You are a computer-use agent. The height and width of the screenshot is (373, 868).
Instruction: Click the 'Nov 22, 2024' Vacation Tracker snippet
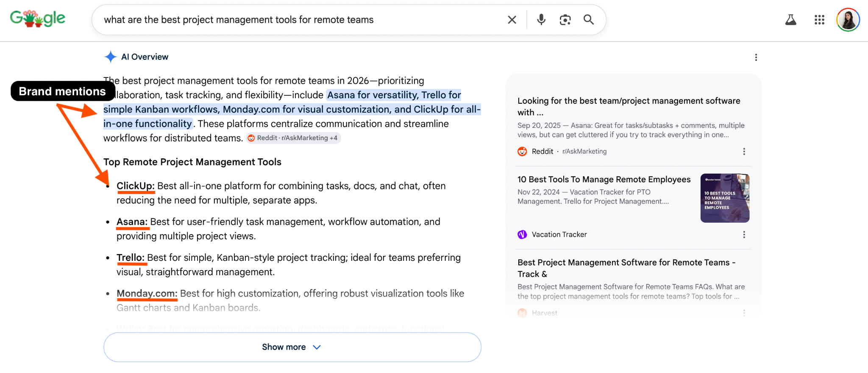[x=593, y=197]
